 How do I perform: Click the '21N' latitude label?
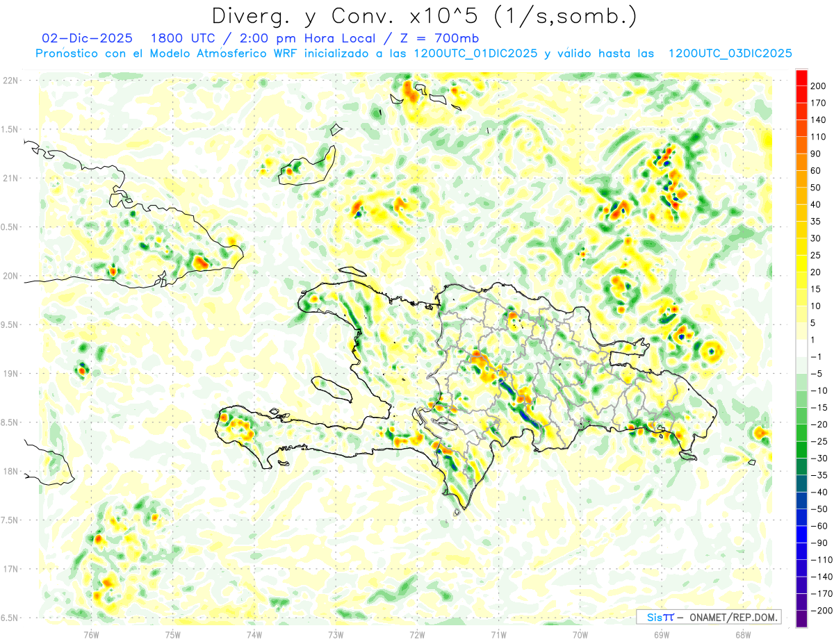point(10,179)
